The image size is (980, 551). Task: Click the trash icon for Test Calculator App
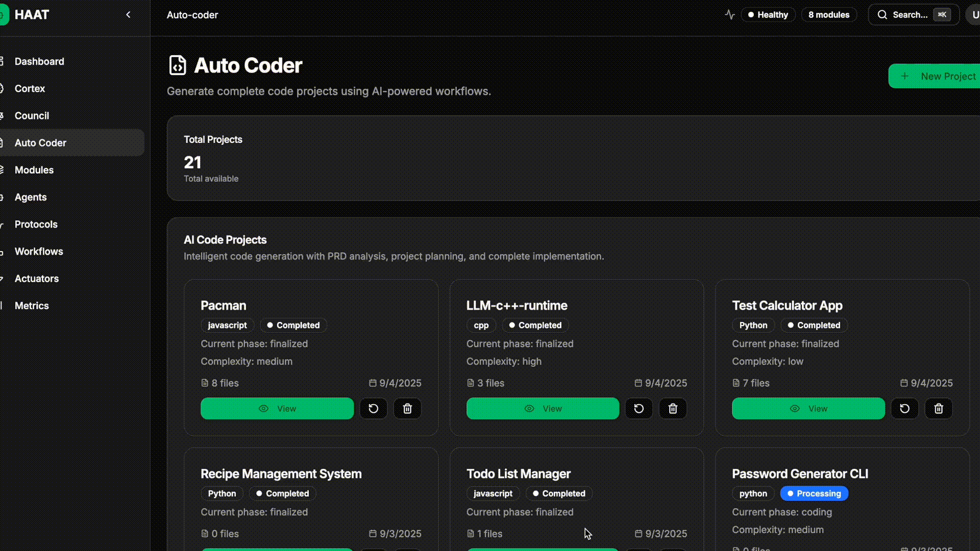(x=938, y=409)
